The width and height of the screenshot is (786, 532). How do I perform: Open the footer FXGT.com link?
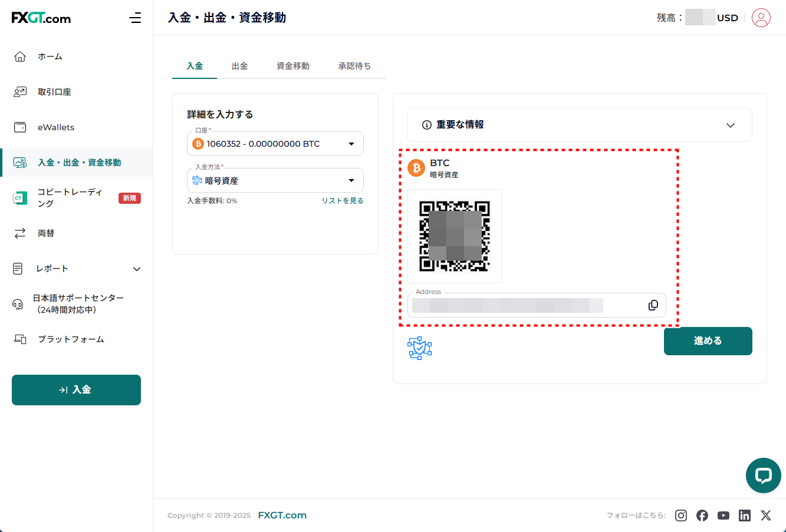(x=282, y=516)
